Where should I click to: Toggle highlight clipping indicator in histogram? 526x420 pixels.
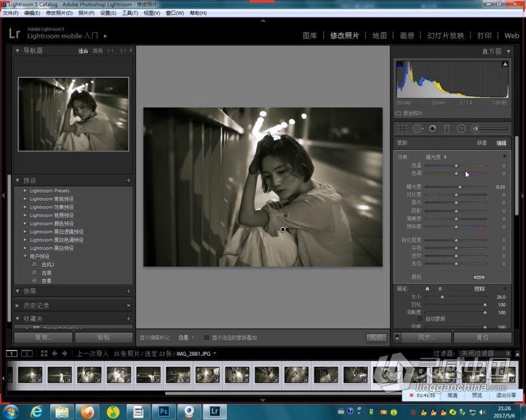505,64
